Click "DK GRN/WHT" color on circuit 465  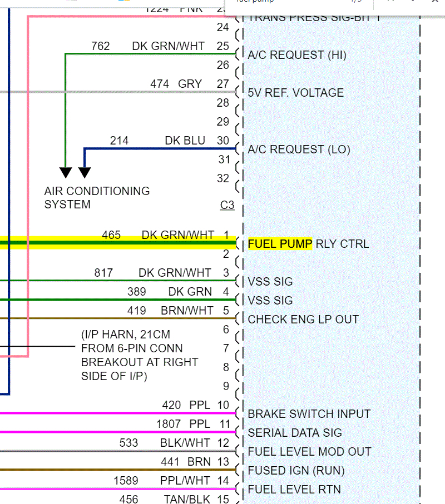(178, 235)
